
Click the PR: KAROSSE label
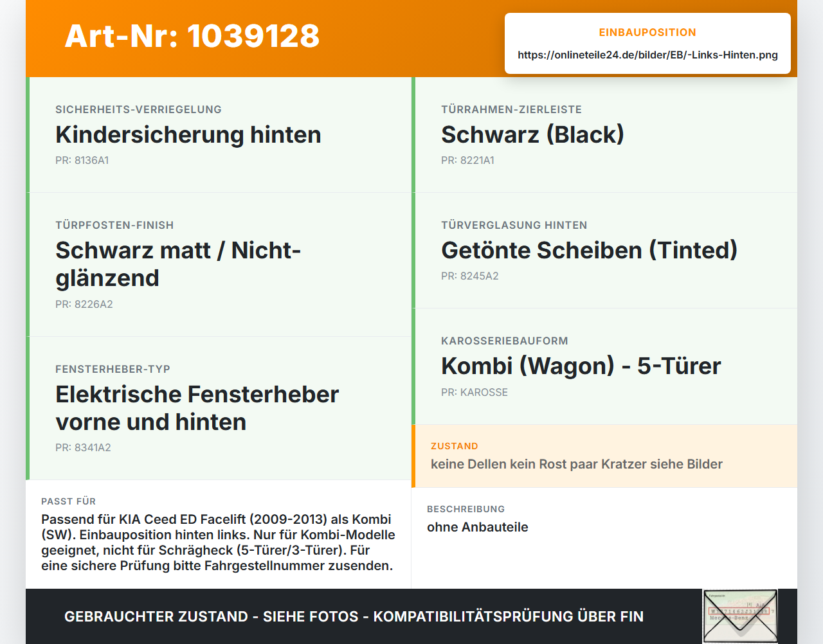tap(475, 392)
